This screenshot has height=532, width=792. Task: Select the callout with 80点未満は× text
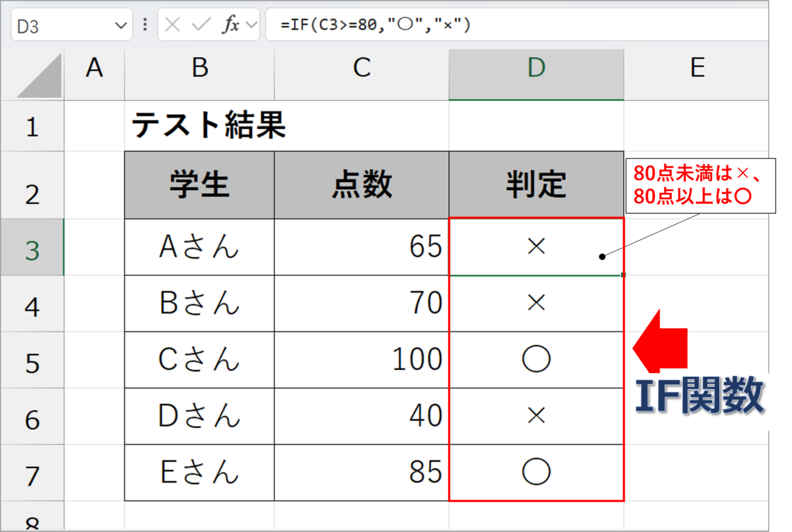[x=700, y=186]
